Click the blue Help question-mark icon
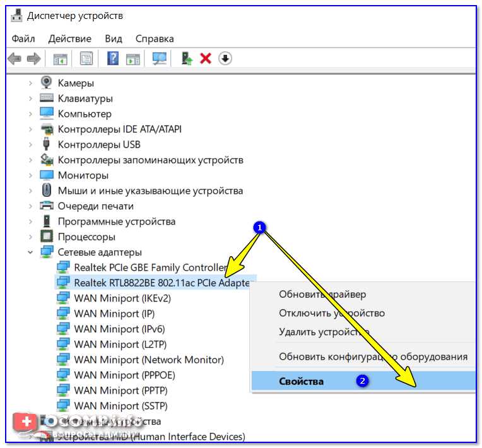482x448 pixels. coord(113,58)
